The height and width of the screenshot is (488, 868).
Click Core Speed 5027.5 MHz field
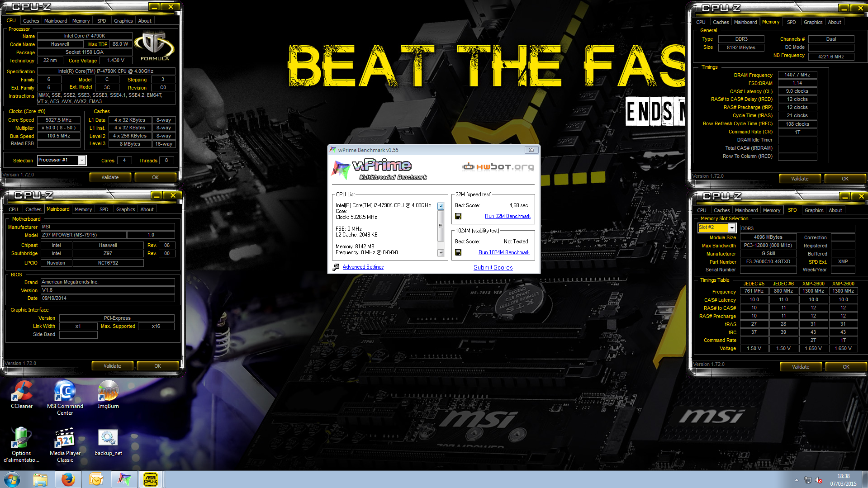(x=59, y=120)
